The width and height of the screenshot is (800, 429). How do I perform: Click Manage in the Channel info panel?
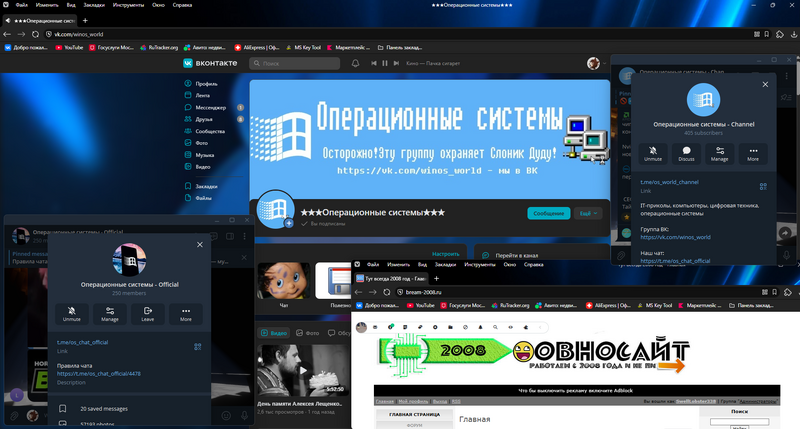tap(719, 154)
